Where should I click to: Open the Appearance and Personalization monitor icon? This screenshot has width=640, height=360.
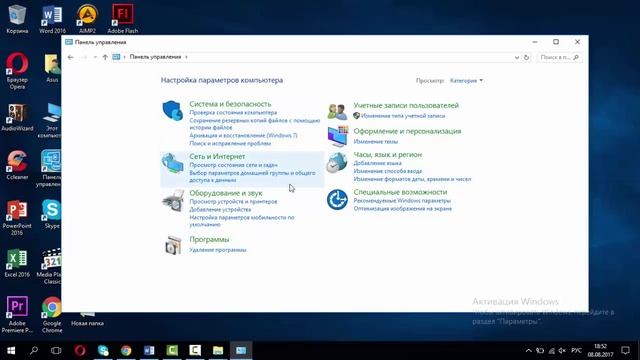pyautogui.click(x=338, y=136)
